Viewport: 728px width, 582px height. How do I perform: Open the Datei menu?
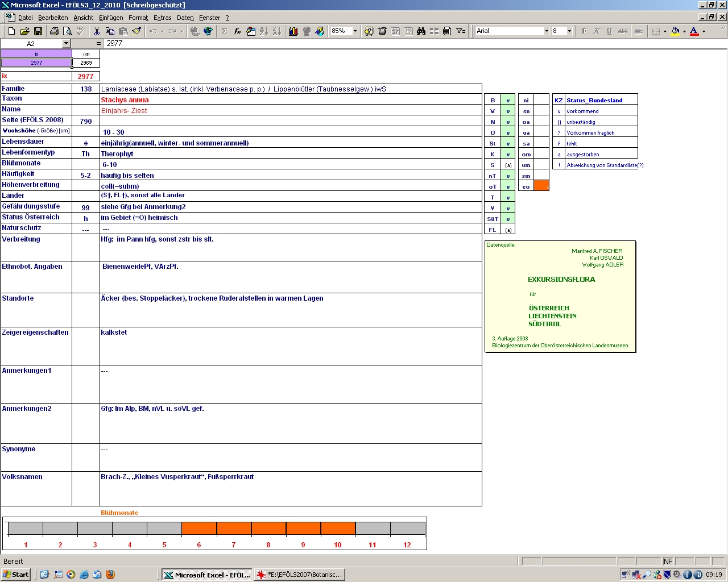point(26,18)
